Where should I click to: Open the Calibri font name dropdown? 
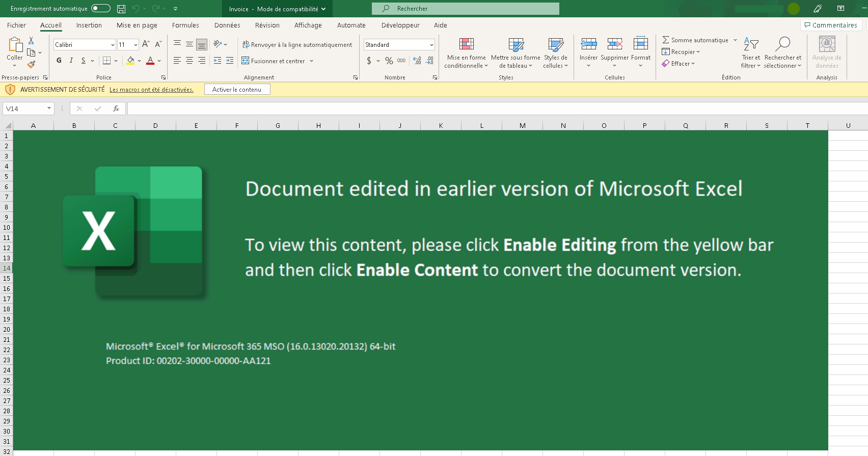point(113,45)
